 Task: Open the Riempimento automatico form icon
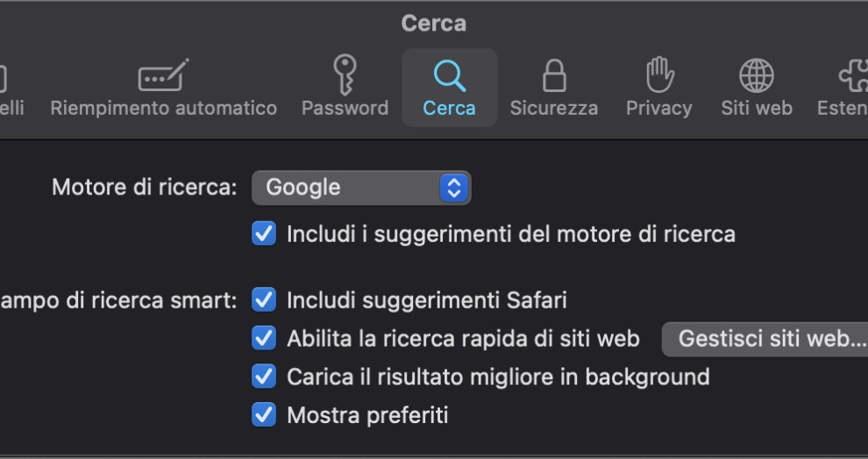coord(164,77)
